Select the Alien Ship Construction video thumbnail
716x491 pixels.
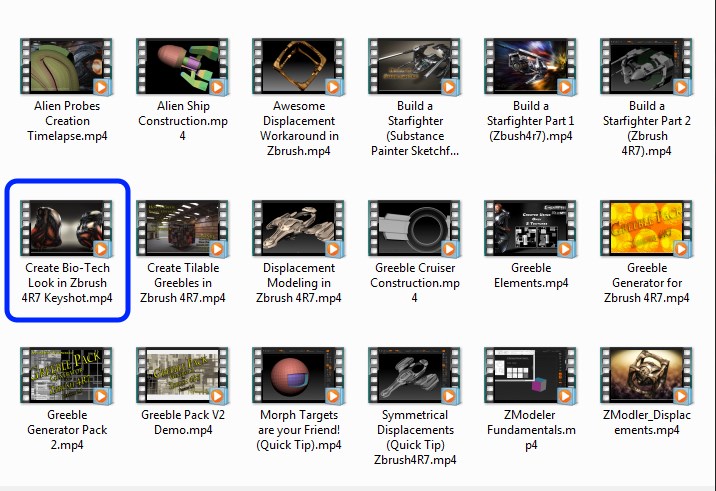click(183, 67)
